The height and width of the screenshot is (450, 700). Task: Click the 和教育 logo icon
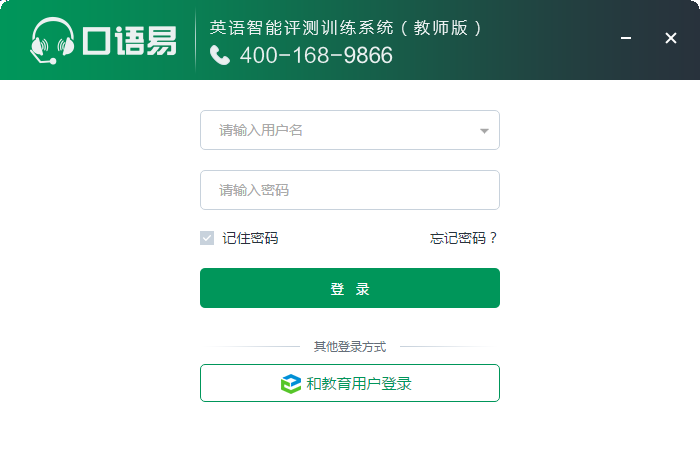click(x=290, y=383)
